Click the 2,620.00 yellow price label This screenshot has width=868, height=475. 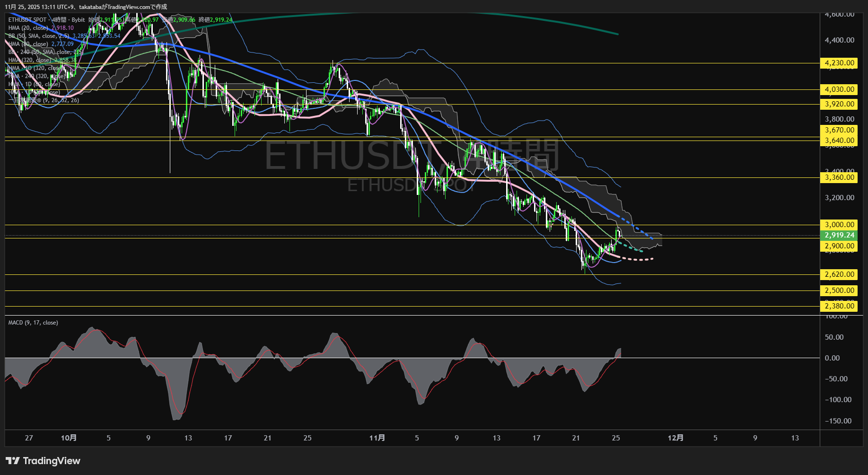click(839, 274)
